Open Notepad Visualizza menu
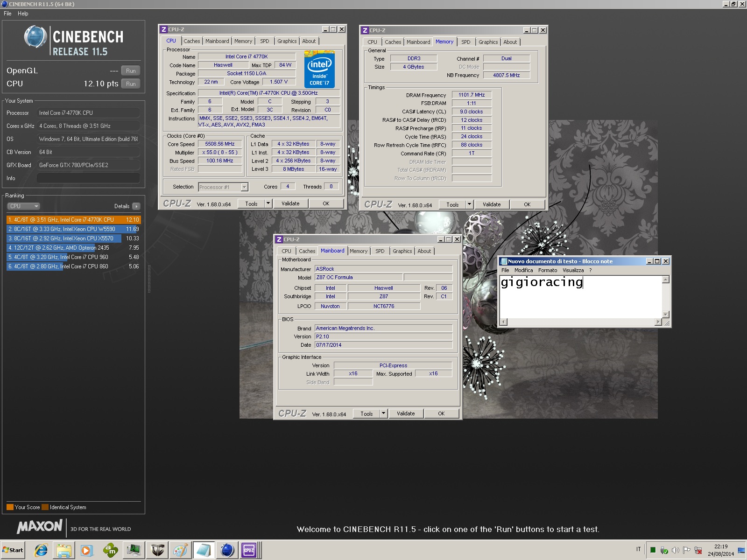 (573, 270)
